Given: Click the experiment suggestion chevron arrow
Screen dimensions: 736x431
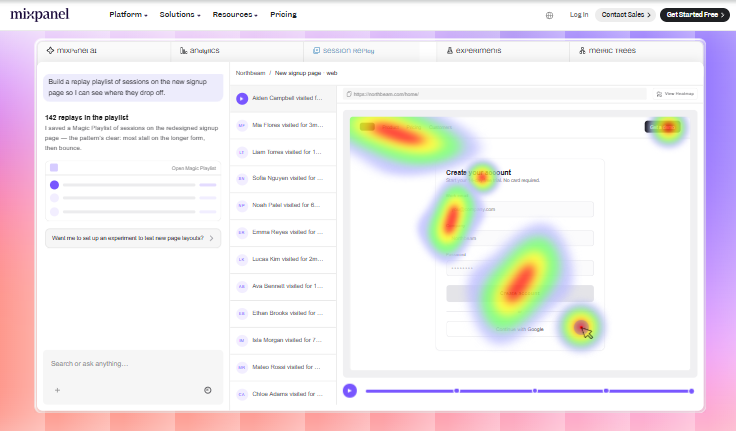Looking at the screenshot, I should 211,239.
